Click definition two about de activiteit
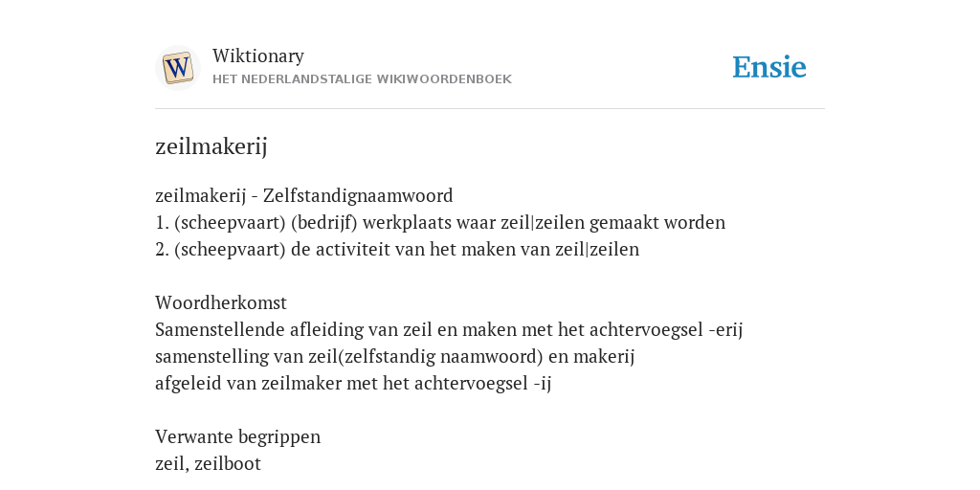Viewport: 980px width, 490px height. pos(397,250)
